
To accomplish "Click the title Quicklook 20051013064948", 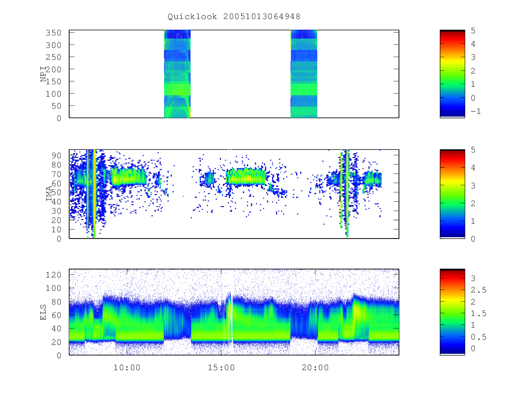I will [x=234, y=17].
